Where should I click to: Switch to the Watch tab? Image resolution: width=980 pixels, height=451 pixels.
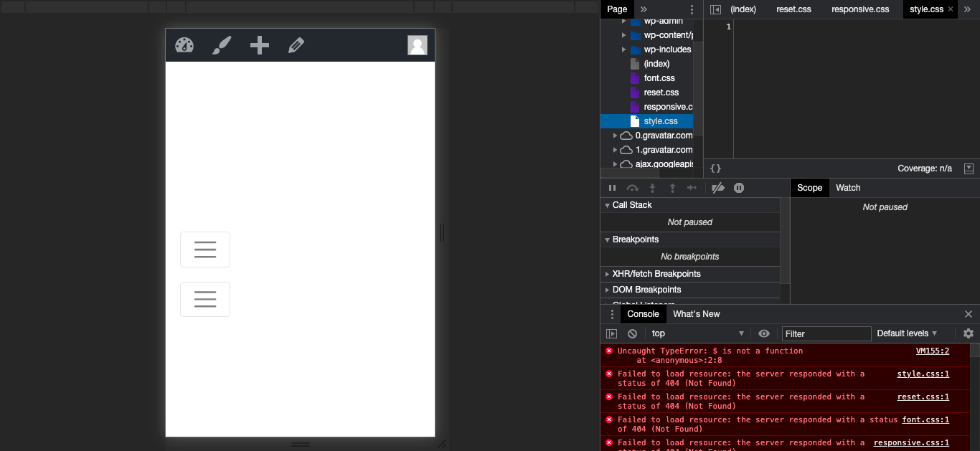pos(848,188)
